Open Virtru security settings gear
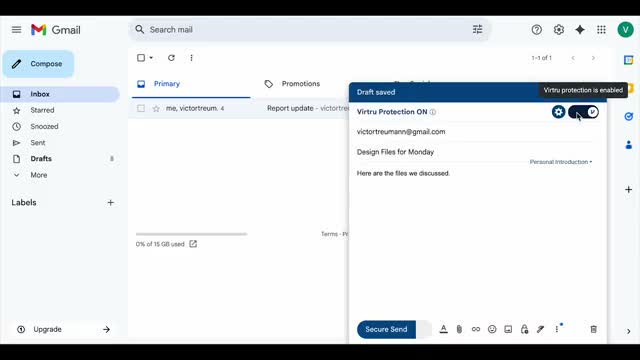 558,112
